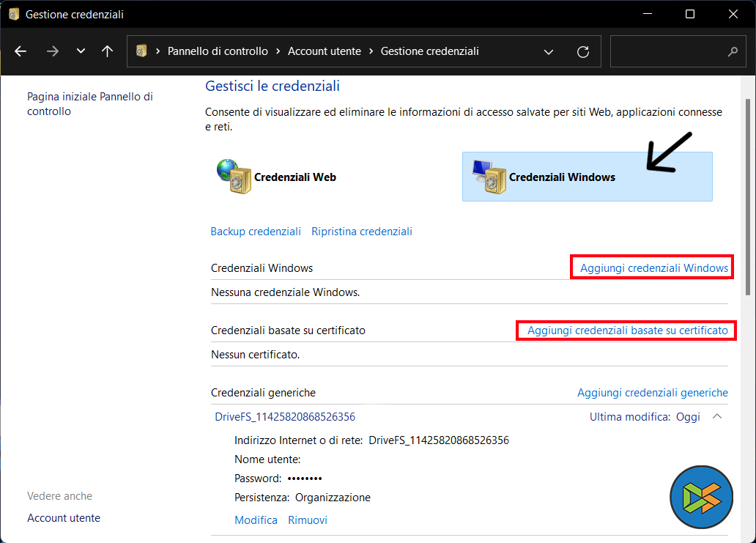Click Aggiungi credenziali Windows link
The height and width of the screenshot is (543, 756).
coord(654,268)
